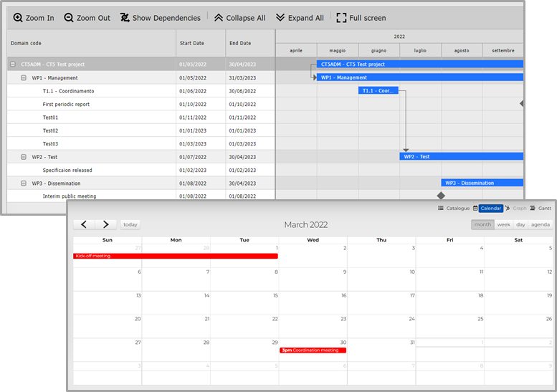The height and width of the screenshot is (392, 557).
Task: Click the today button
Action: click(x=130, y=224)
